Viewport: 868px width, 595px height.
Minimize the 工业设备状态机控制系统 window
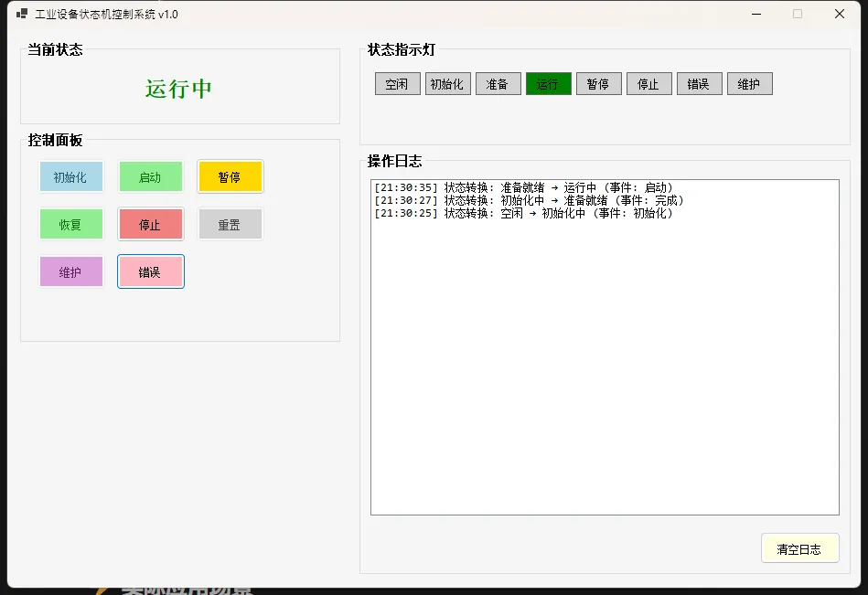pos(755,15)
